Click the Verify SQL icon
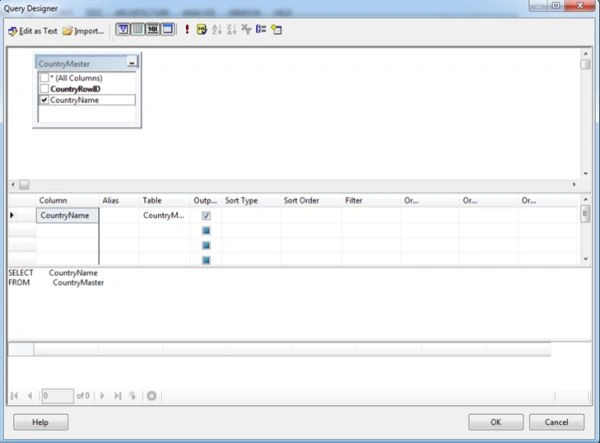 [202, 29]
